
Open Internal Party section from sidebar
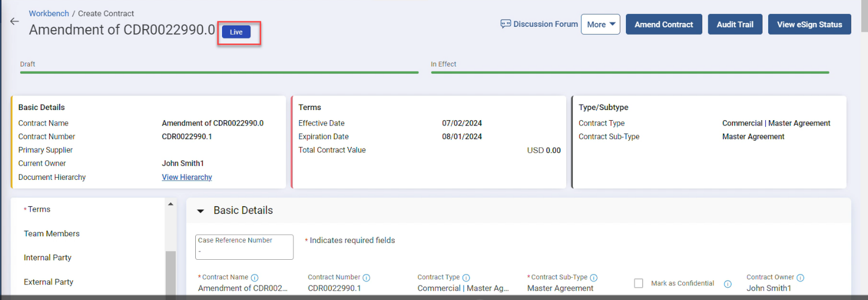(x=47, y=258)
